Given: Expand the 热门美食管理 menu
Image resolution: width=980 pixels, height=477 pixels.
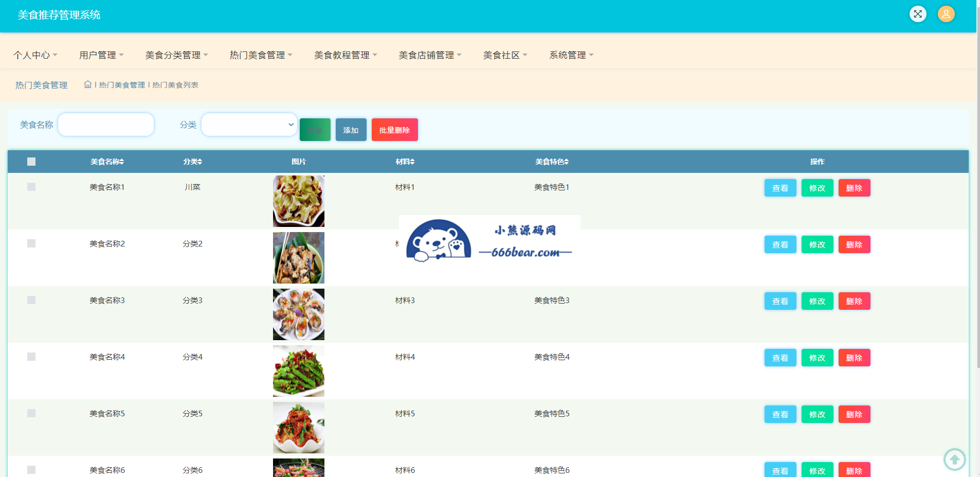Looking at the screenshot, I should pos(261,55).
